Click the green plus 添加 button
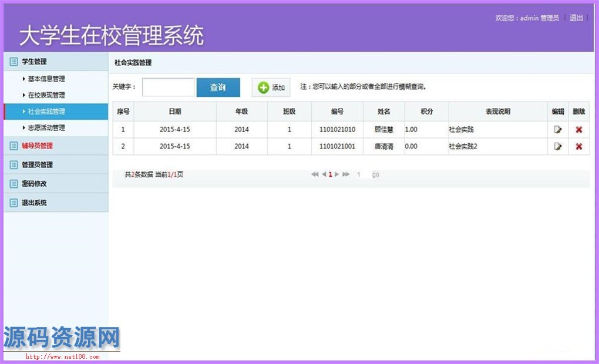599x364 pixels. (271, 87)
